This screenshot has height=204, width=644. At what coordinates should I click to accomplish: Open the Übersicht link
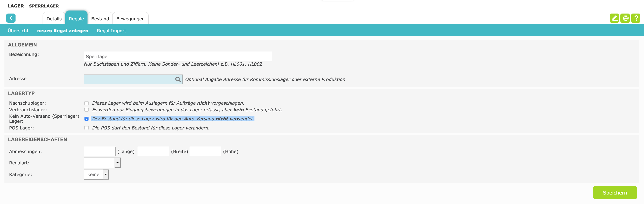pos(18,30)
